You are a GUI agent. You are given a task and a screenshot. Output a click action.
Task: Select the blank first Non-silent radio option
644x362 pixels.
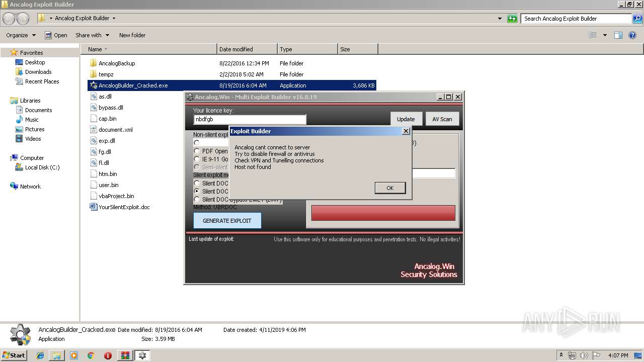pyautogui.click(x=197, y=143)
